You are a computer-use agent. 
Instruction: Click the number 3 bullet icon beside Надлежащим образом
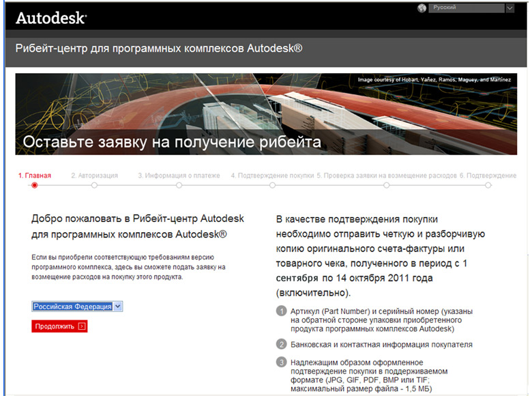(282, 362)
